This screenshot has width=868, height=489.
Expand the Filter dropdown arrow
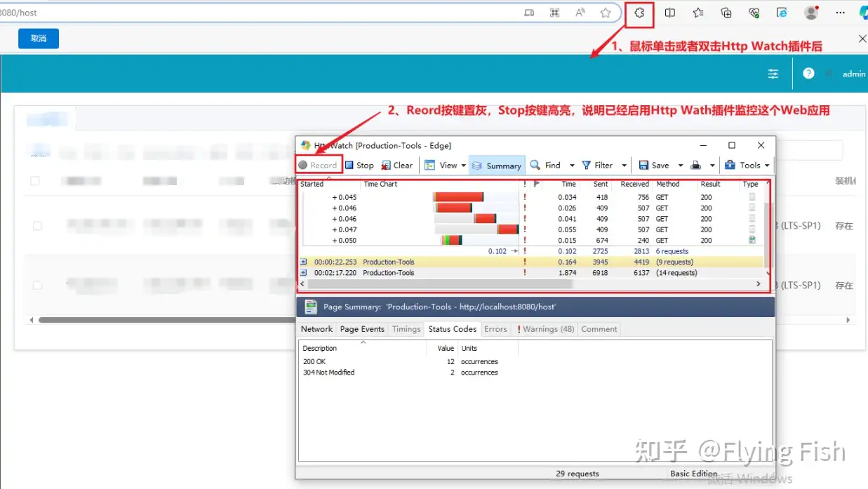click(624, 166)
